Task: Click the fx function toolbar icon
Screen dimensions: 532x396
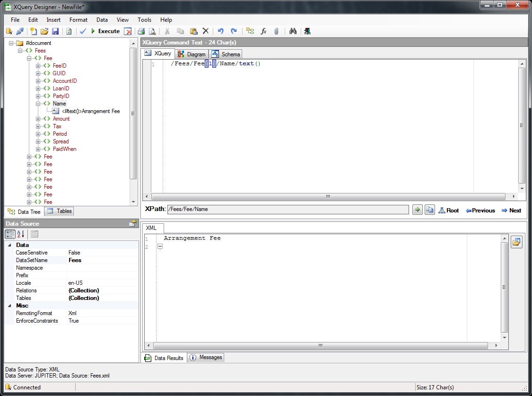Action: pos(263,31)
